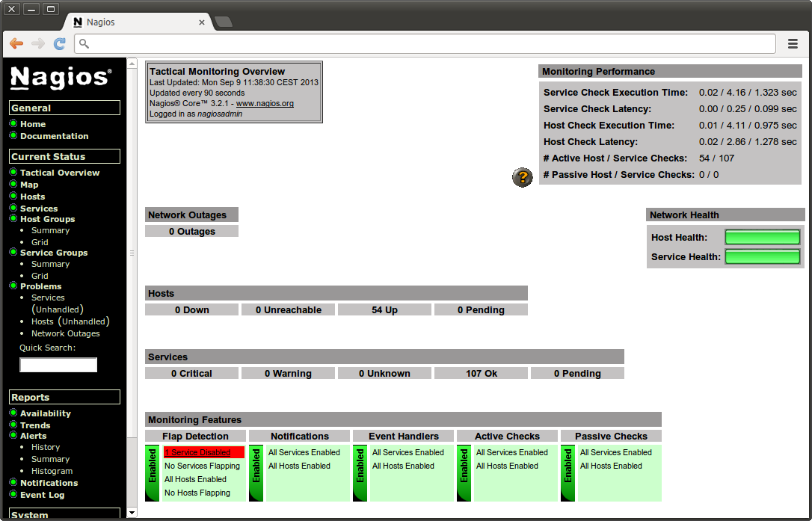
Task: Click Service Check Execution Time value
Action: 748,93
